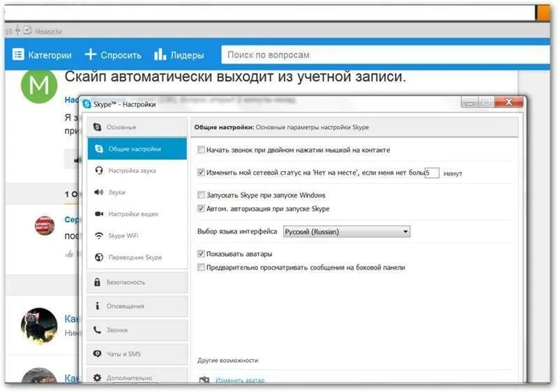The height and width of the screenshot is (392, 558).
Task: Click the Skype logo in the window title bar
Action: click(86, 104)
